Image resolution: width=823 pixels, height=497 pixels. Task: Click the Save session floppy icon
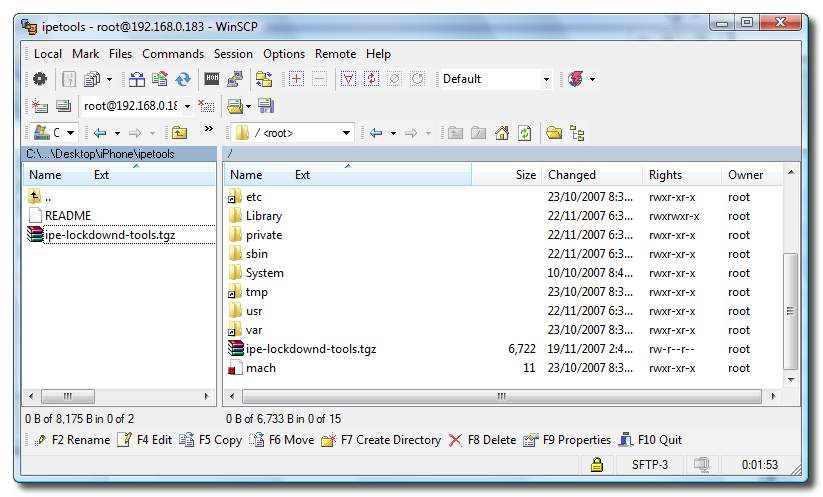coord(266,106)
